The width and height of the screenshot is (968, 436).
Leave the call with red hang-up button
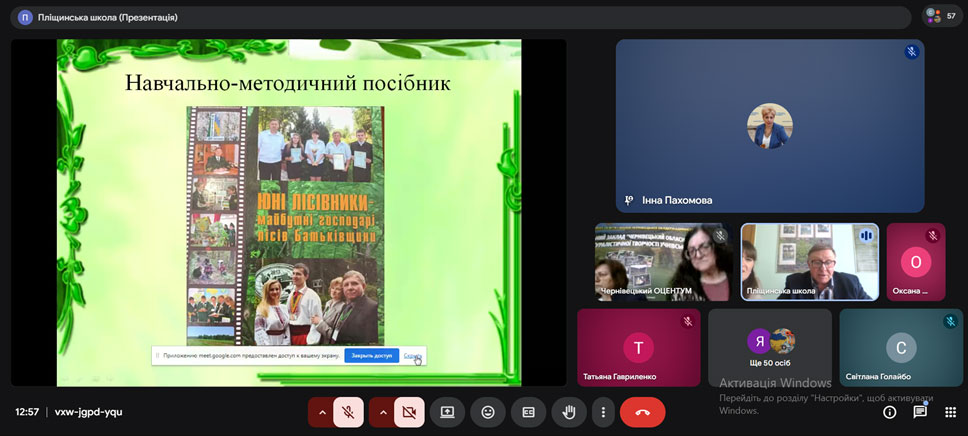coord(642,412)
